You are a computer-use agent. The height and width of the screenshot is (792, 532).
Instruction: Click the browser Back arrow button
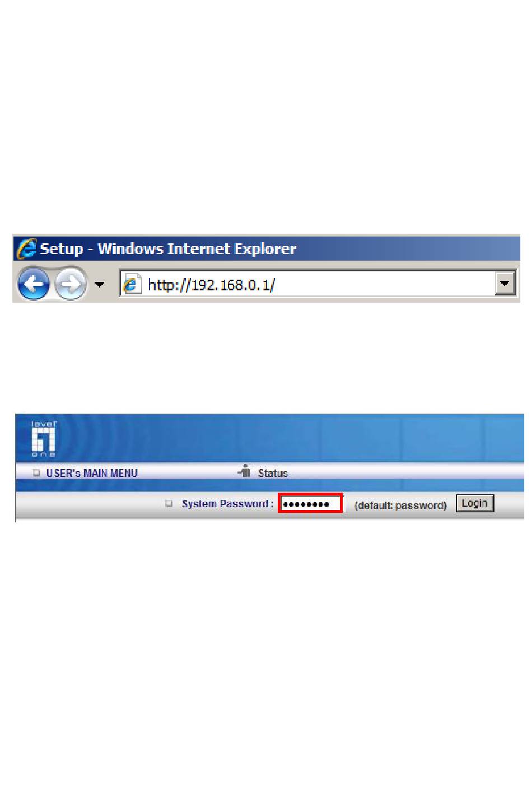(x=33, y=284)
